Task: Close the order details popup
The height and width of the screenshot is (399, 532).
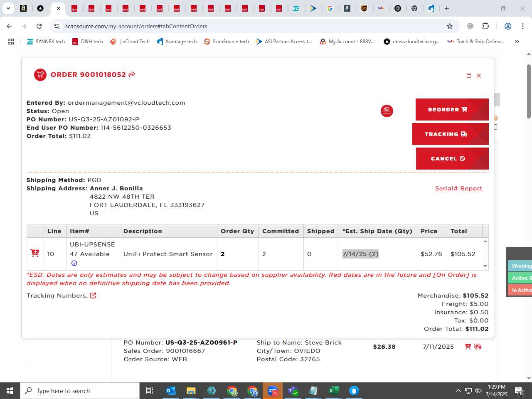Action: (x=479, y=76)
